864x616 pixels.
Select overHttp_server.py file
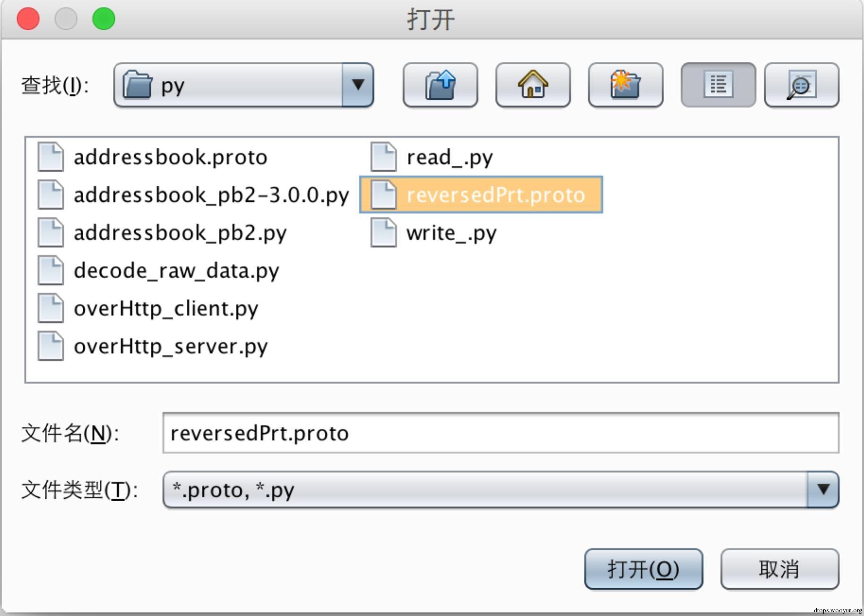coord(170,346)
